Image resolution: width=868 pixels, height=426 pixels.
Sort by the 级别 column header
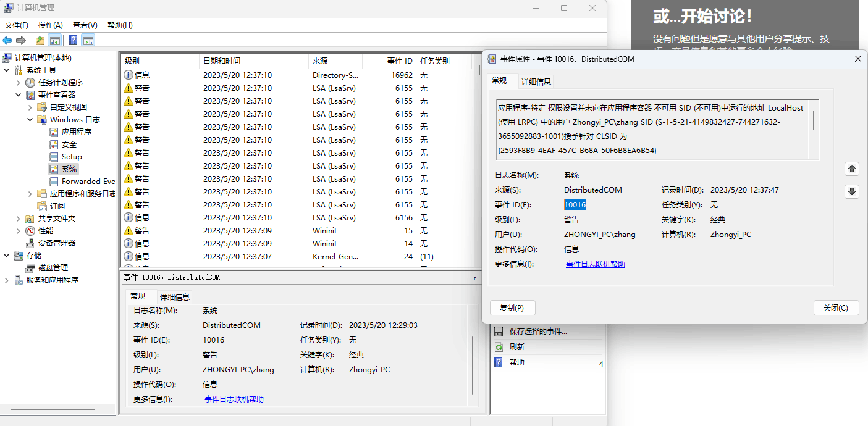tap(160, 61)
